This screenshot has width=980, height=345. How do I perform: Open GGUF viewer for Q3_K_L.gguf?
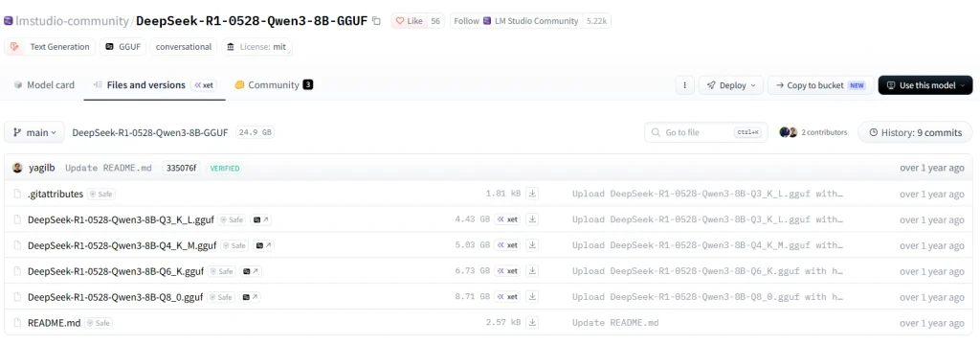coord(261,219)
